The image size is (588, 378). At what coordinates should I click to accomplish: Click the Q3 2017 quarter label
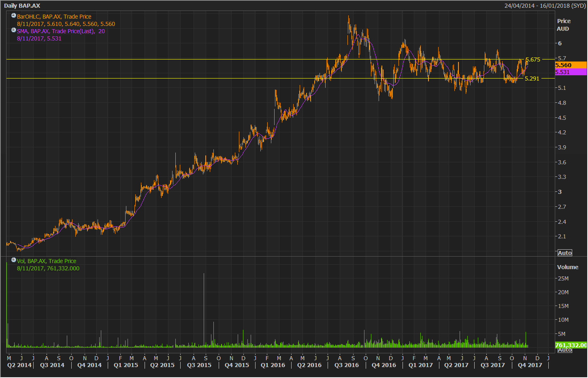click(x=493, y=365)
